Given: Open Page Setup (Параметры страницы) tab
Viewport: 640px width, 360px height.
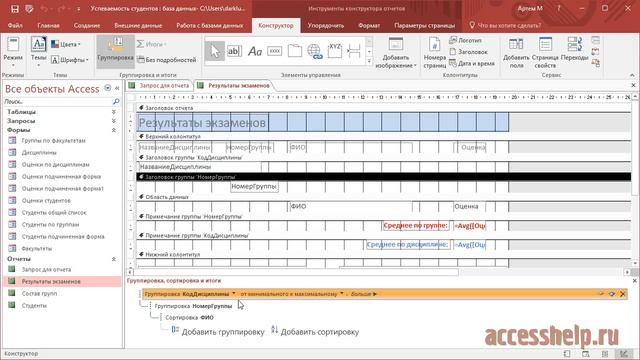Looking at the screenshot, I should point(424,25).
